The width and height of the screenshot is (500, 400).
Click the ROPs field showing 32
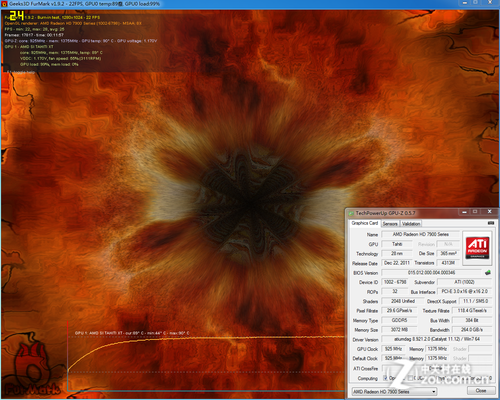click(395, 291)
